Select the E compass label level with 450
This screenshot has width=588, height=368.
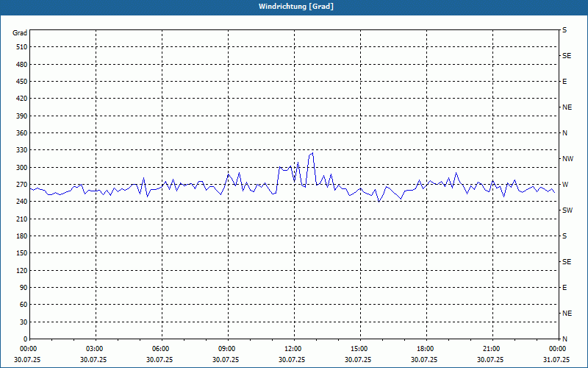(564, 82)
